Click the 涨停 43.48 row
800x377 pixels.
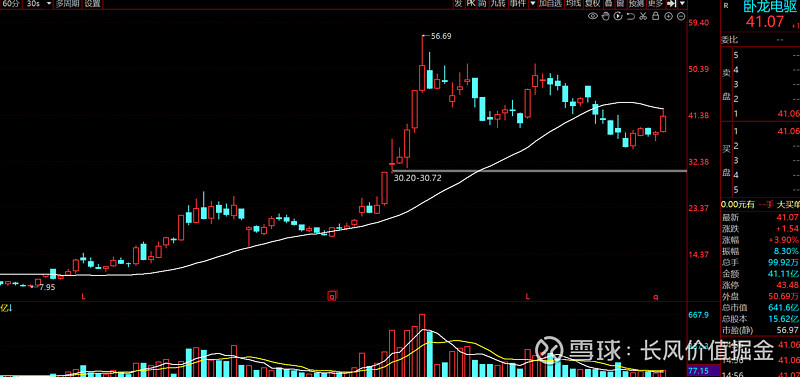pos(760,285)
